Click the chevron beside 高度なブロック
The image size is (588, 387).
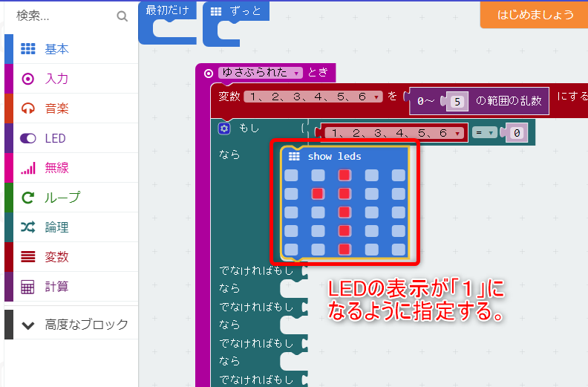pos(28,325)
